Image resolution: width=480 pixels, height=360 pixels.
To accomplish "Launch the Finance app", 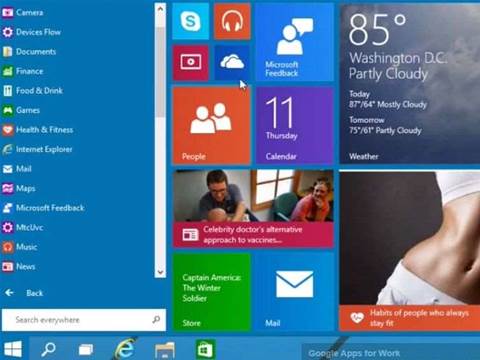I will pos(23,71).
